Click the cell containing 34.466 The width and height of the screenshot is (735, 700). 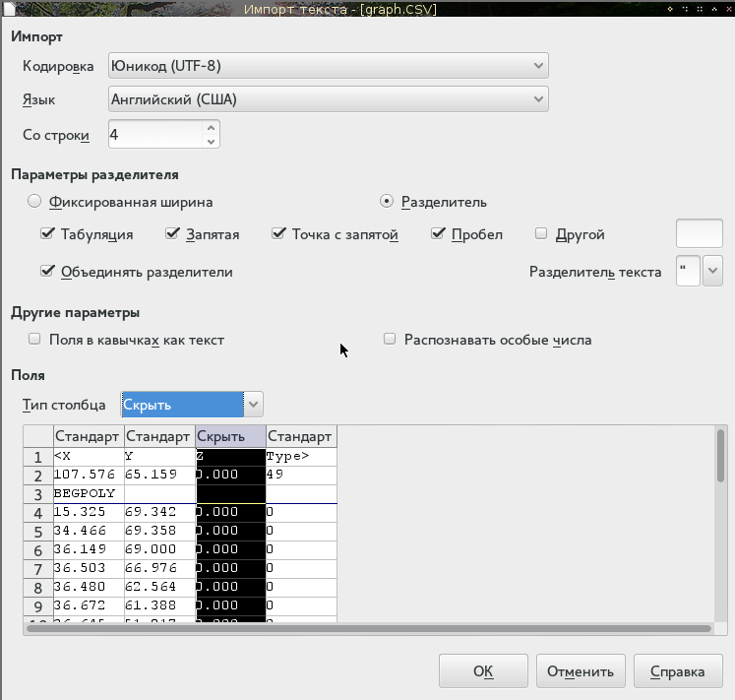click(x=89, y=531)
